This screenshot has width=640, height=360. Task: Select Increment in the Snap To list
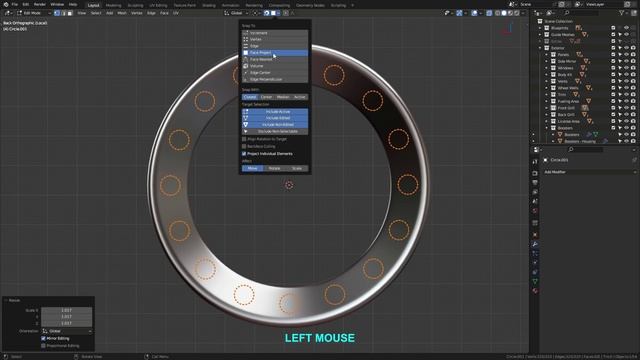click(x=275, y=33)
